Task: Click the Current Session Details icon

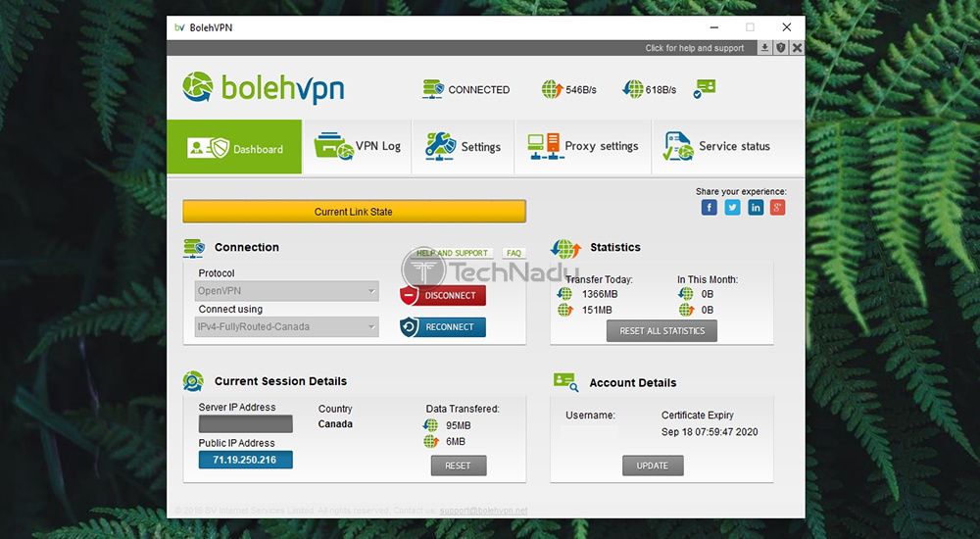Action: [193, 381]
